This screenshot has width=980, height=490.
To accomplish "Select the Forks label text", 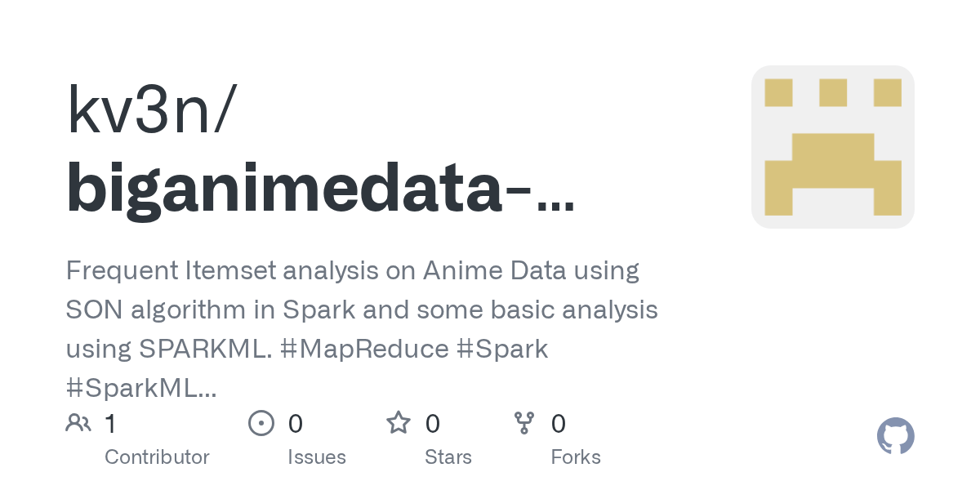I will click(576, 457).
